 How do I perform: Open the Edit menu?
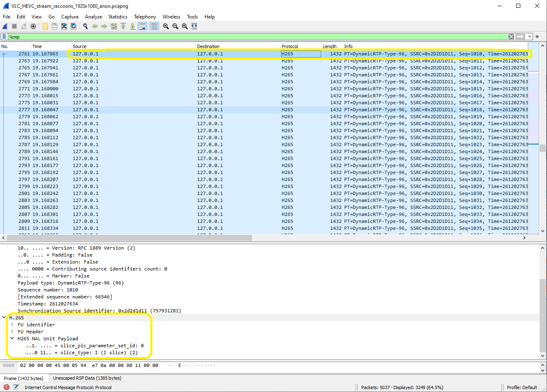pyautogui.click(x=21, y=17)
